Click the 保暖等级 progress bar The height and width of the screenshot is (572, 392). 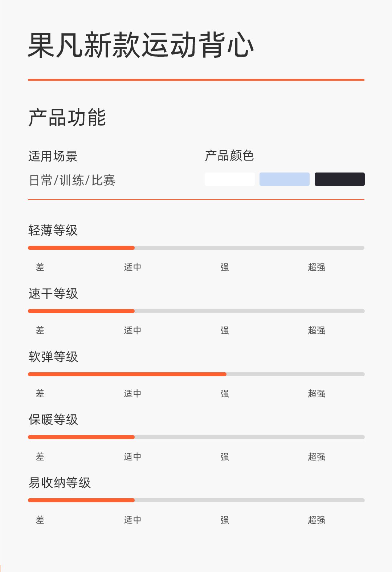pos(196,437)
